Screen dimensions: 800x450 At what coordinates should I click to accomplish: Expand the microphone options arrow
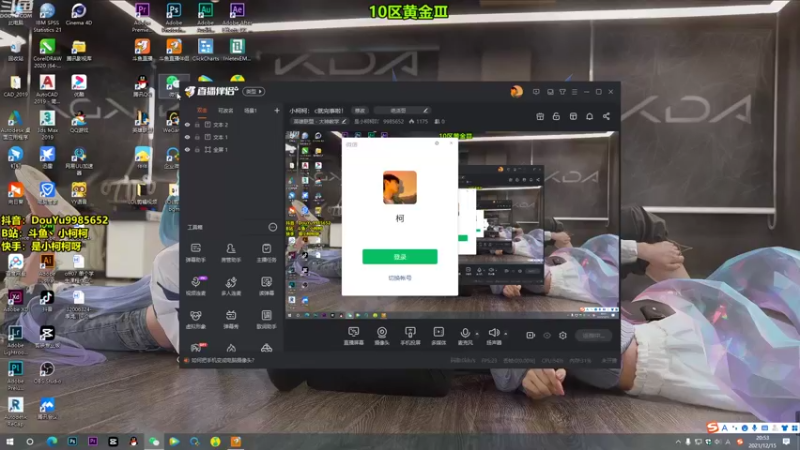point(477,334)
